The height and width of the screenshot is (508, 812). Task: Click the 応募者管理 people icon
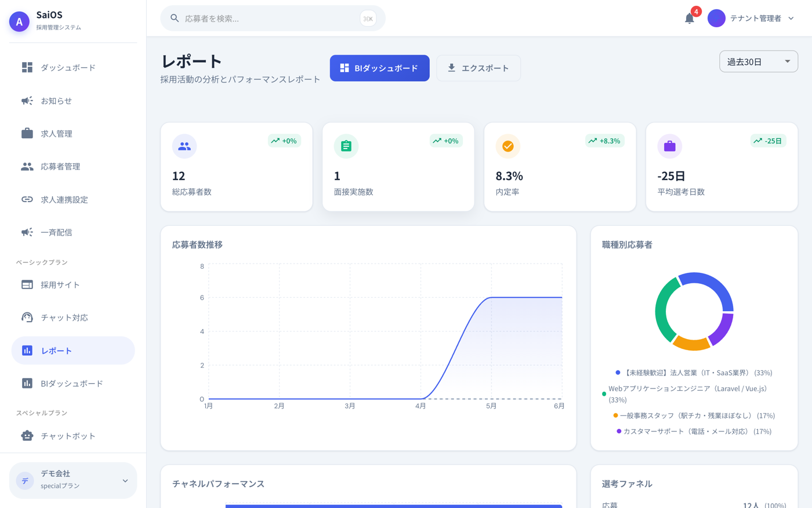27,167
